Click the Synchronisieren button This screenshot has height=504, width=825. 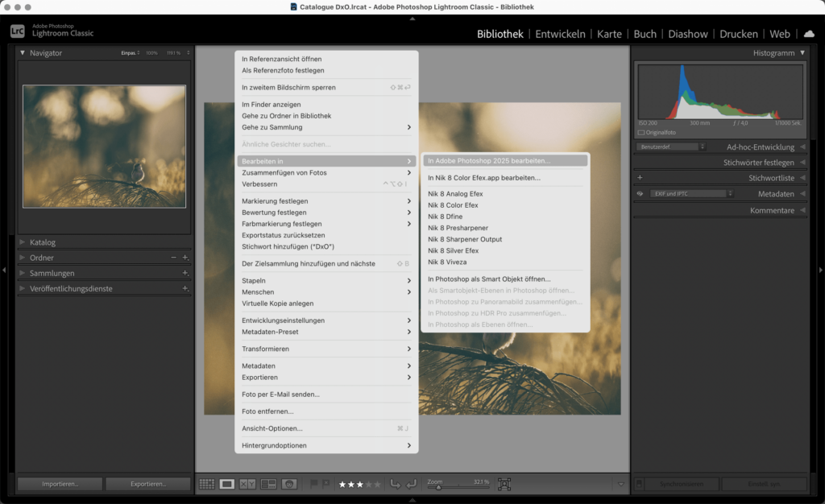click(682, 484)
